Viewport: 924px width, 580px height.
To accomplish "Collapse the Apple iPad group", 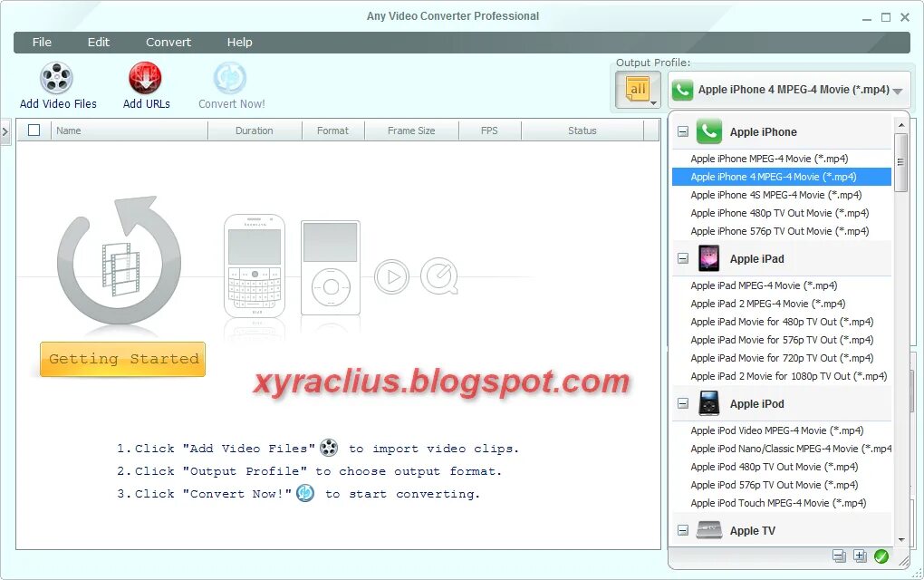I will tap(682, 258).
